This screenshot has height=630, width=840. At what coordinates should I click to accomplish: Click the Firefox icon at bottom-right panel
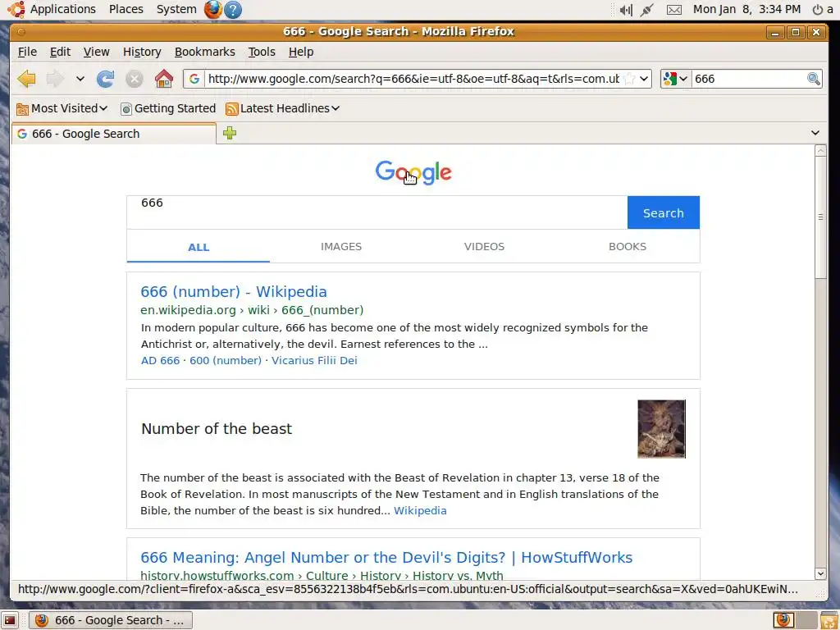[x=783, y=620]
